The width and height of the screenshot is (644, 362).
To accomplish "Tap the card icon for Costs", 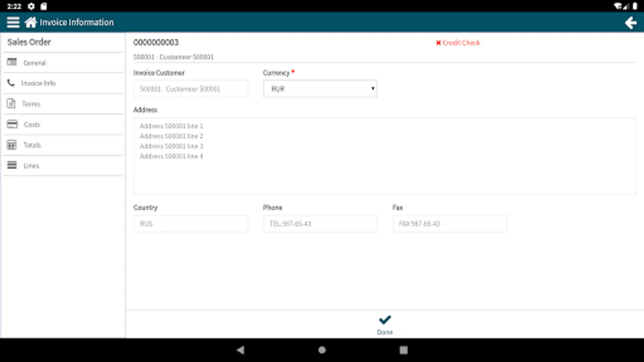I will [12, 124].
